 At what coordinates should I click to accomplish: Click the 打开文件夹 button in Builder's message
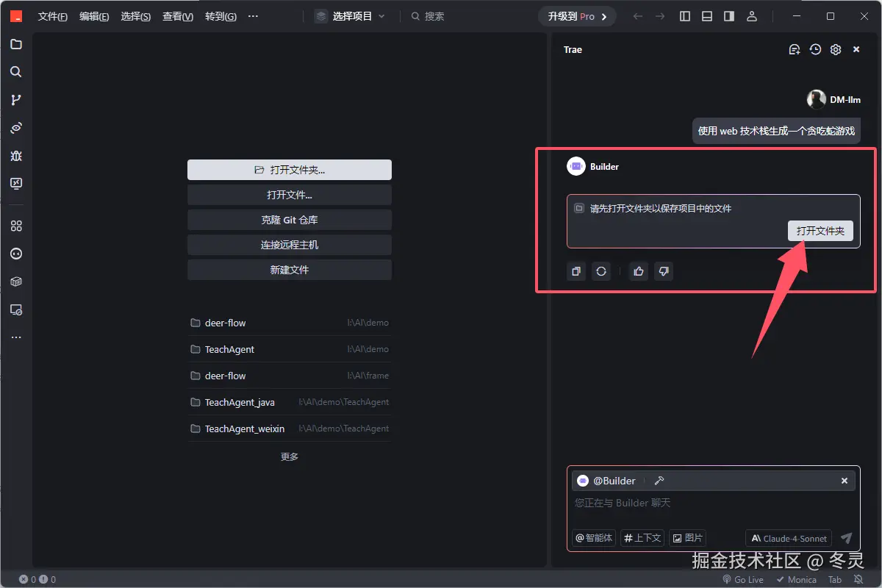pyautogui.click(x=820, y=230)
